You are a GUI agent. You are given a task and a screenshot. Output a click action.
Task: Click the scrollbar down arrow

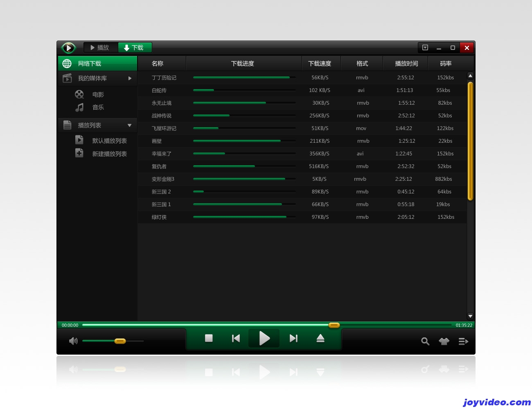(x=470, y=316)
